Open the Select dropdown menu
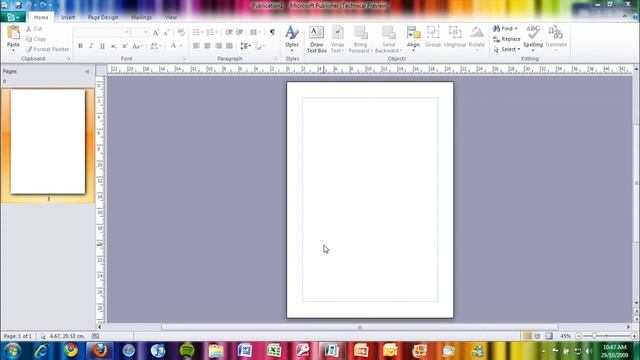 click(507, 49)
